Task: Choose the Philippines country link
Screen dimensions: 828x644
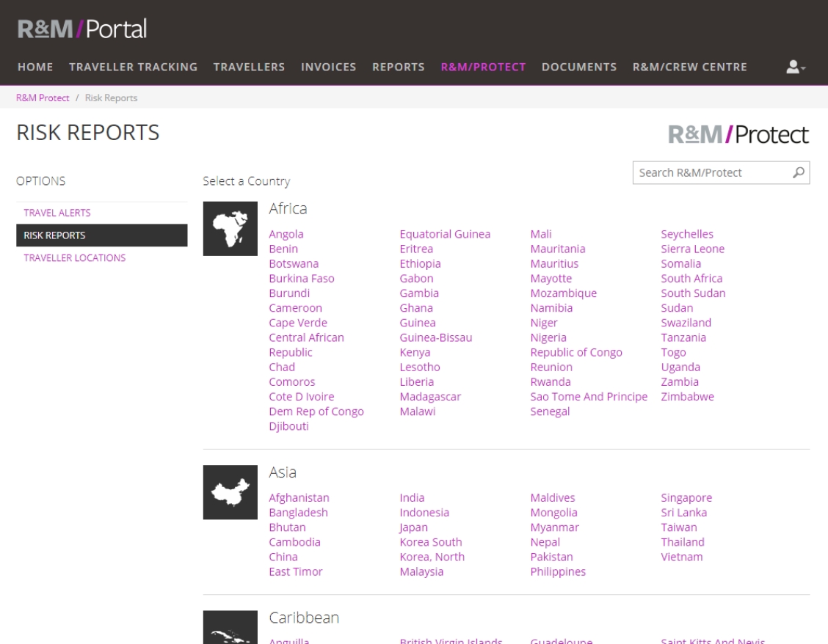Action: [558, 572]
